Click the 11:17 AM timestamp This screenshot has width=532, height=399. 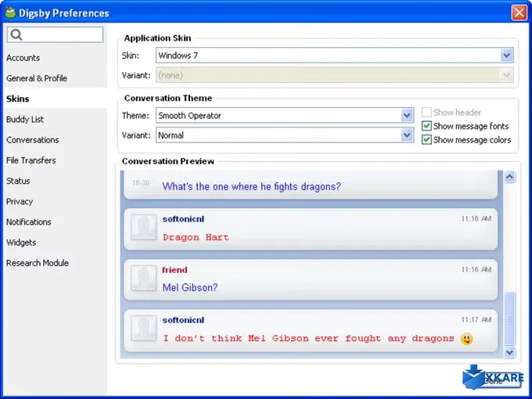pos(476,320)
